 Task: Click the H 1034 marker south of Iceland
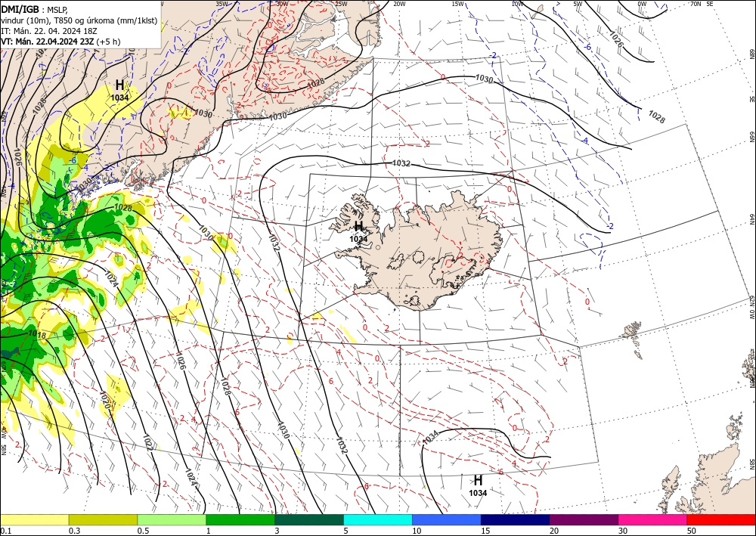(x=478, y=485)
